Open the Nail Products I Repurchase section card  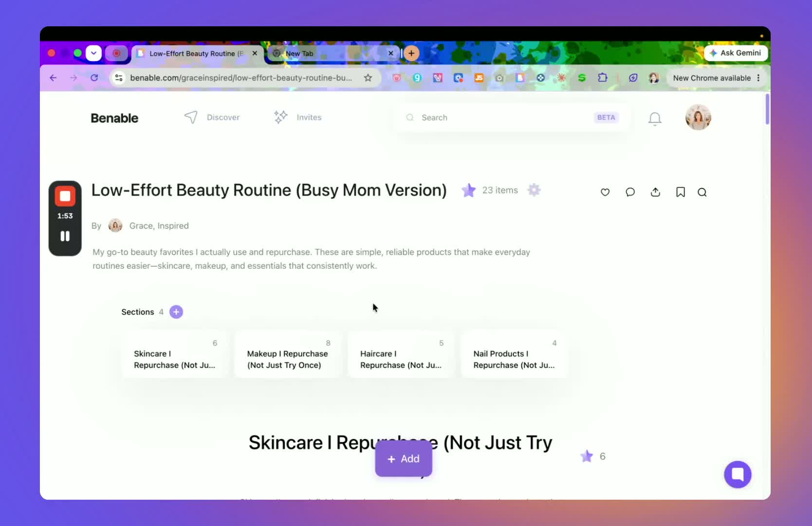tap(515, 354)
